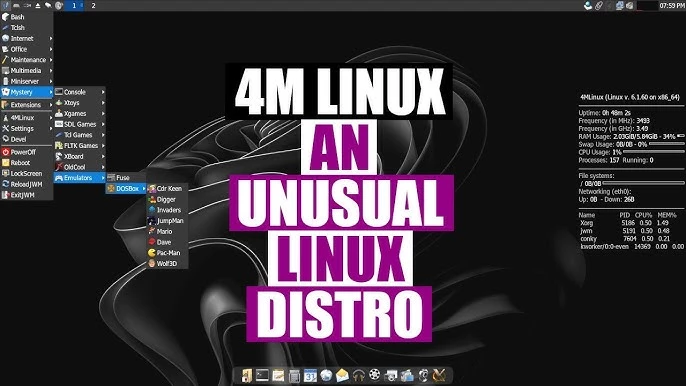The width and height of the screenshot is (686, 386).
Task: Expand the Internet submenu
Action: 27,38
